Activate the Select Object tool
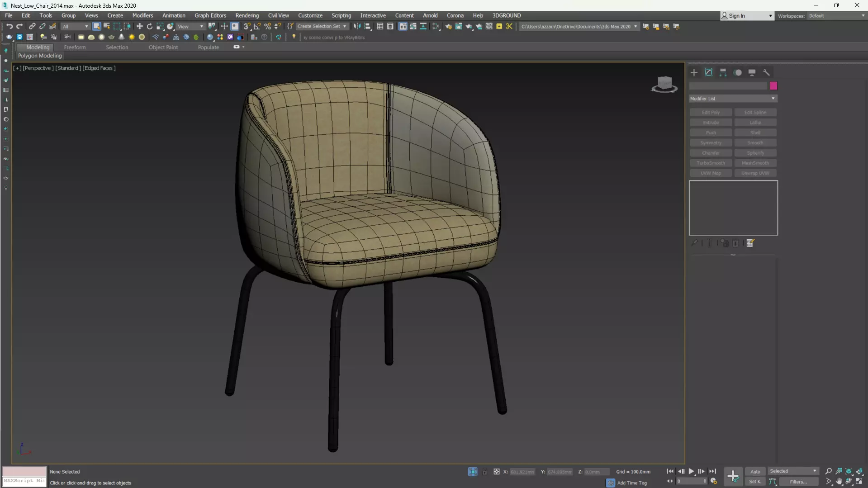This screenshot has height=488, width=868. (x=96, y=26)
